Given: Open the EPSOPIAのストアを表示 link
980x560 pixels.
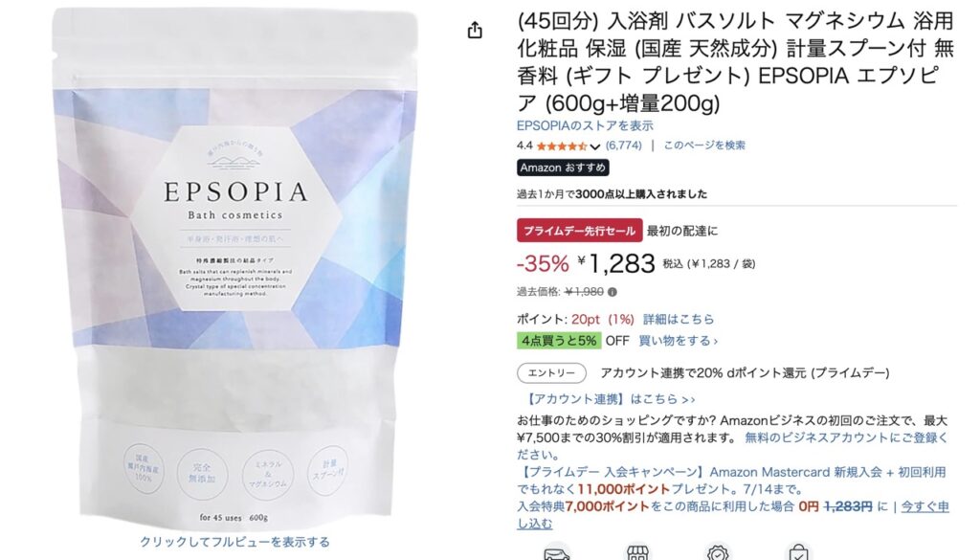Looking at the screenshot, I should coord(585,125).
